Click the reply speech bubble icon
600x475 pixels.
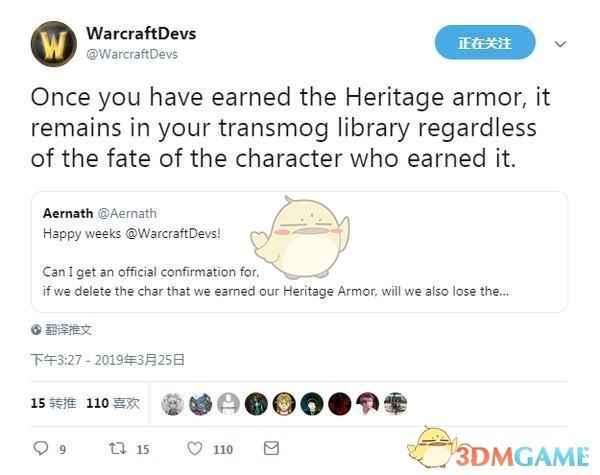tap(41, 448)
